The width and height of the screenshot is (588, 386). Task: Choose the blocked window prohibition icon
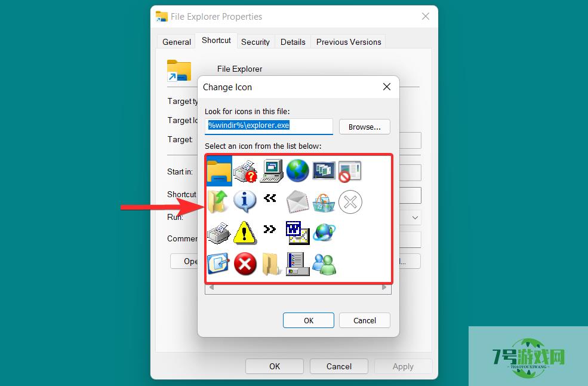pos(350,171)
